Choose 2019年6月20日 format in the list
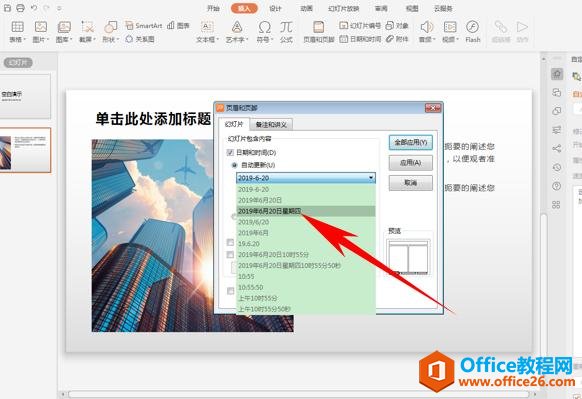The image size is (582, 399). (x=306, y=200)
